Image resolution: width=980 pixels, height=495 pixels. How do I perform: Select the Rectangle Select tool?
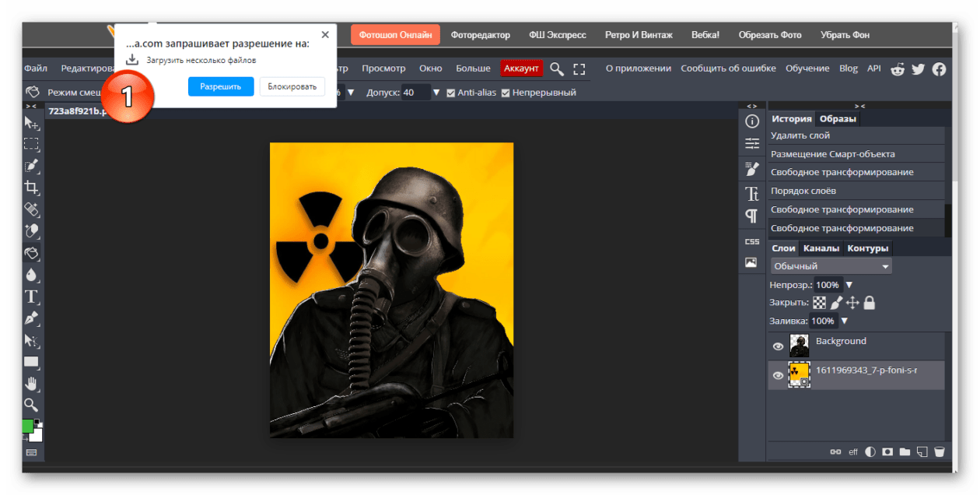click(x=31, y=144)
